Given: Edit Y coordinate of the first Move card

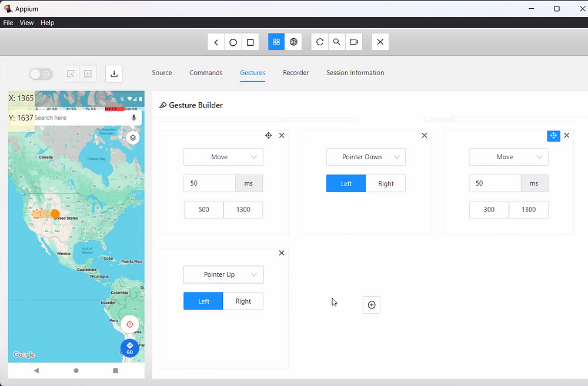Looking at the screenshot, I should (243, 210).
